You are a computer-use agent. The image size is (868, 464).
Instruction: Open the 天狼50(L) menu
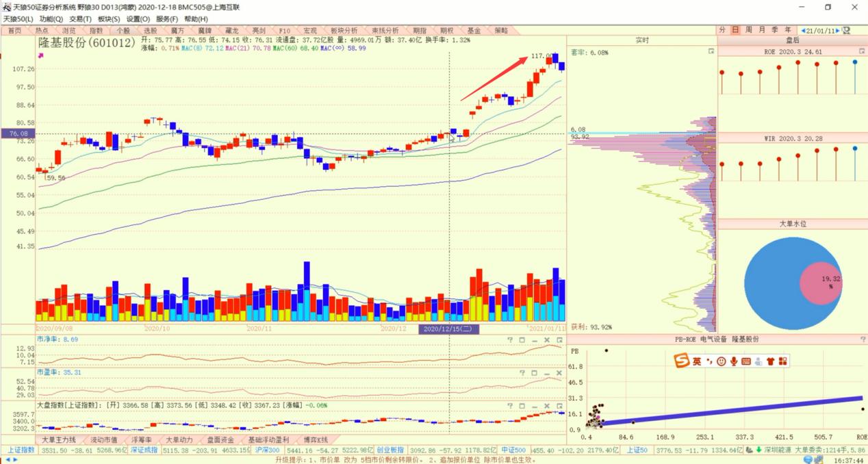point(18,19)
